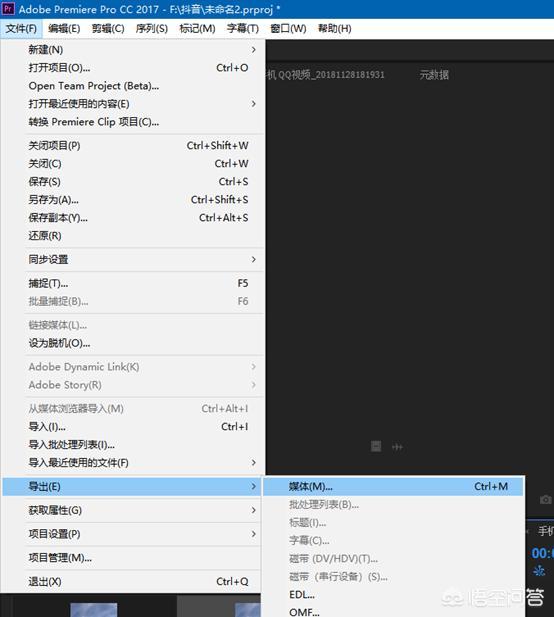Viewport: 554px width, 617px height.
Task: Select 导入批处理列表(I)... entry
Action: (132, 445)
